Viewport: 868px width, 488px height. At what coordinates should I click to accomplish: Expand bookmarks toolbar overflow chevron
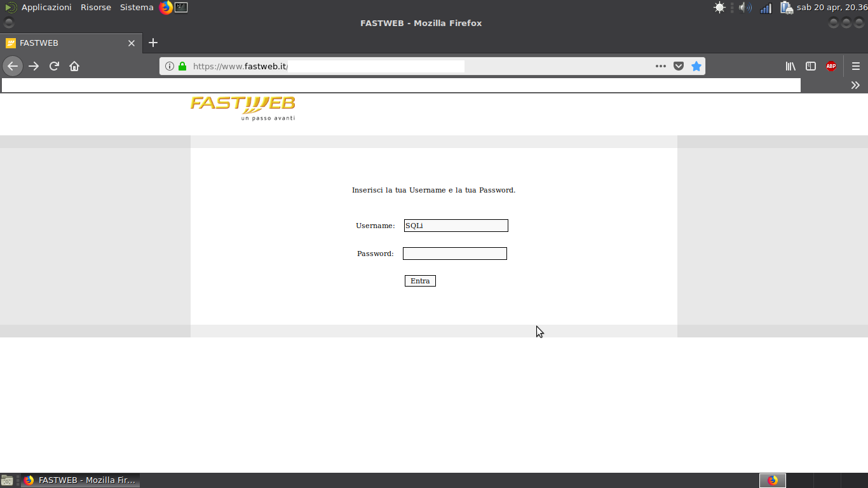[855, 85]
